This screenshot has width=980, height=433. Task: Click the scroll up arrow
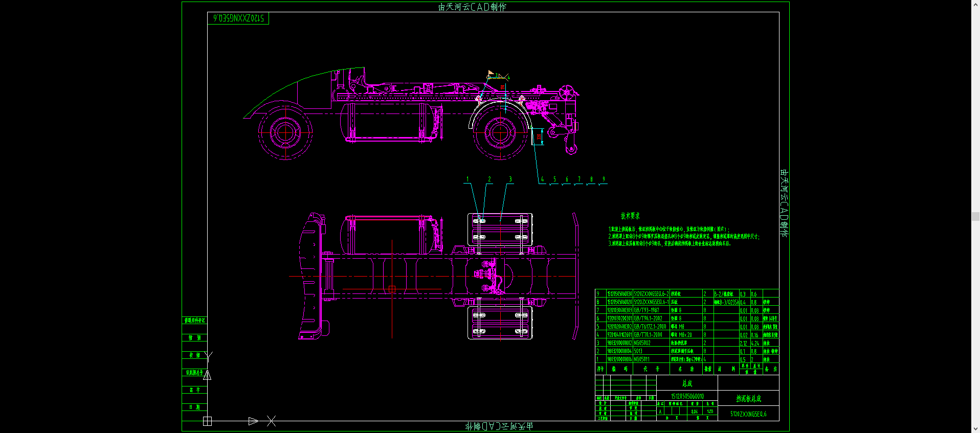click(975, 4)
